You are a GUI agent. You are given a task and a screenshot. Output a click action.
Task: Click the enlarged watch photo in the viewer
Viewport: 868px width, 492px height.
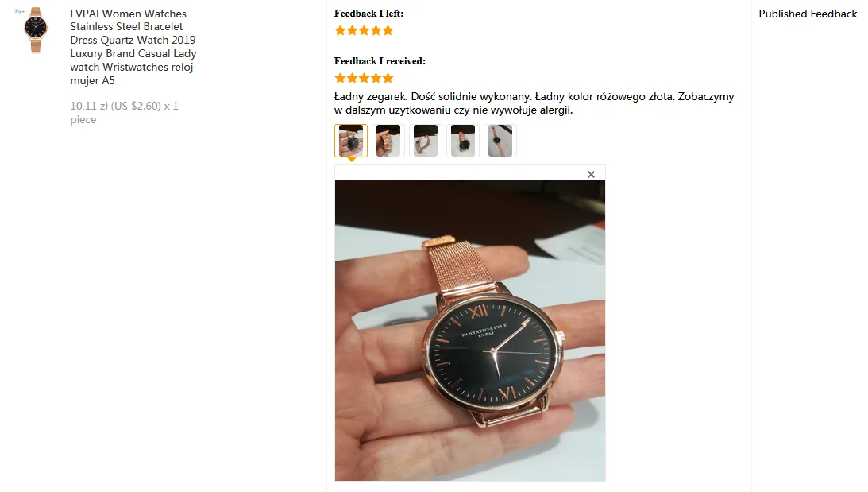coord(470,331)
